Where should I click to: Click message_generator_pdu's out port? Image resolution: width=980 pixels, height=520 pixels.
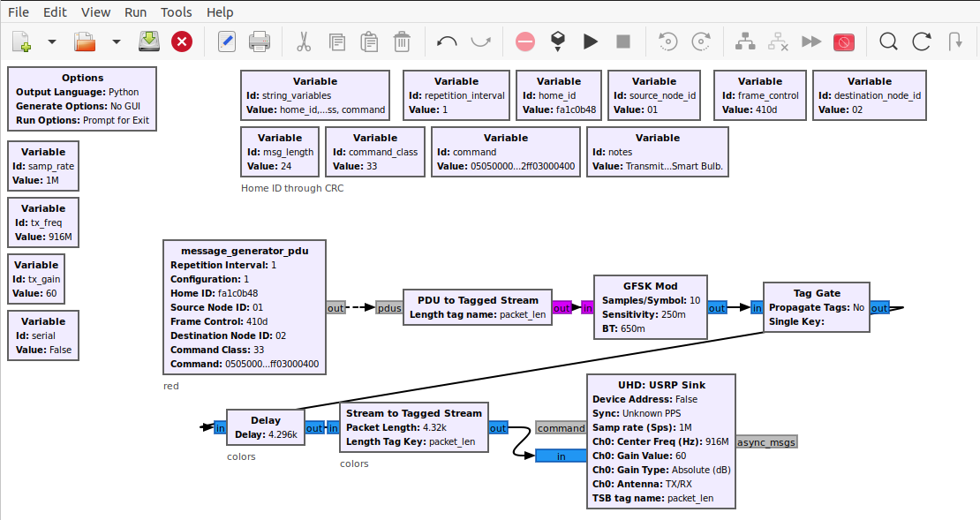(335, 307)
